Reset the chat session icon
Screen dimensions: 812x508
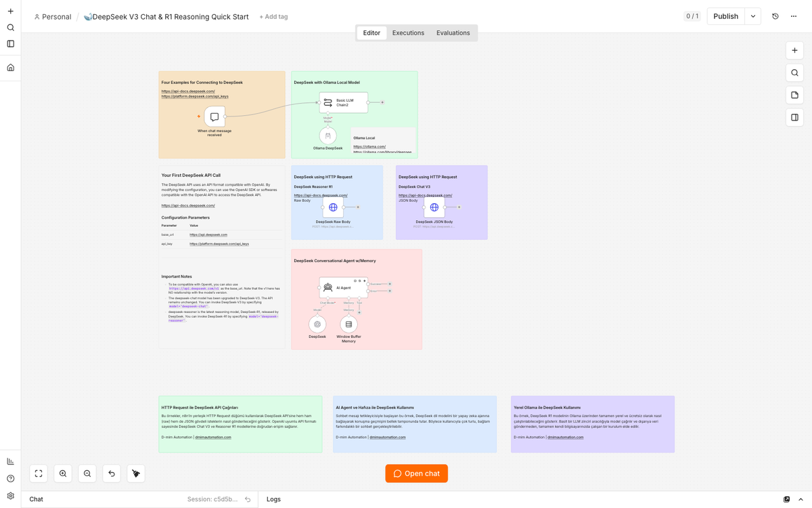point(248,499)
